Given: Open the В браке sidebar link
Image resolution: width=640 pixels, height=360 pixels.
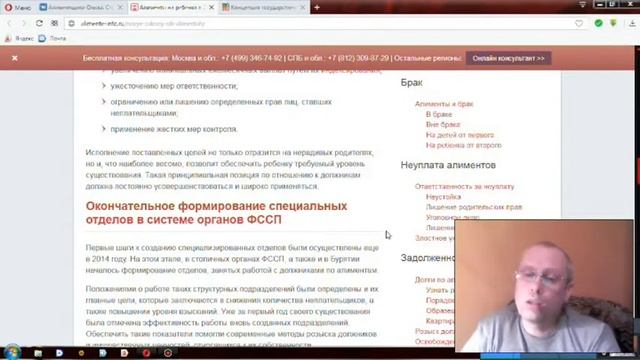Looking at the screenshot, I should [439, 114].
